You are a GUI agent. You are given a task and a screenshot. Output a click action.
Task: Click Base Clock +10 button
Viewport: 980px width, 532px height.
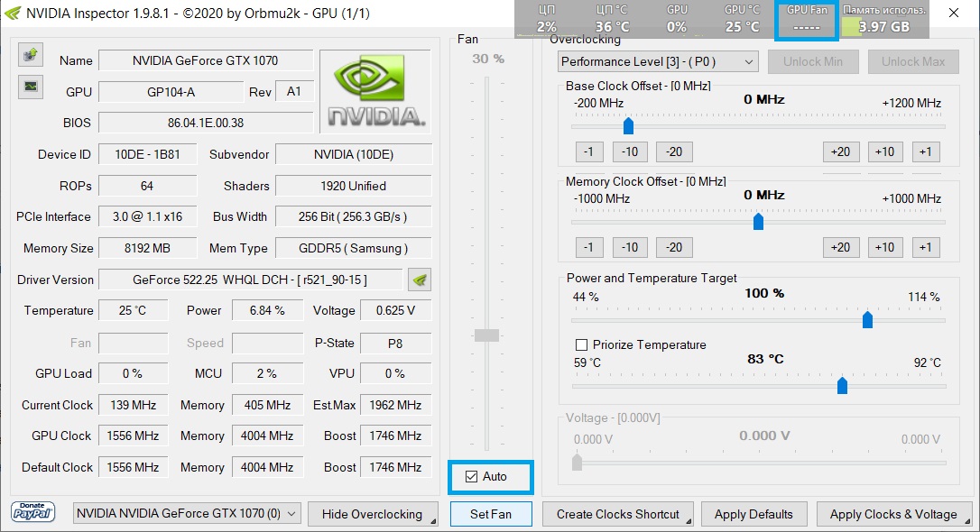click(x=885, y=151)
